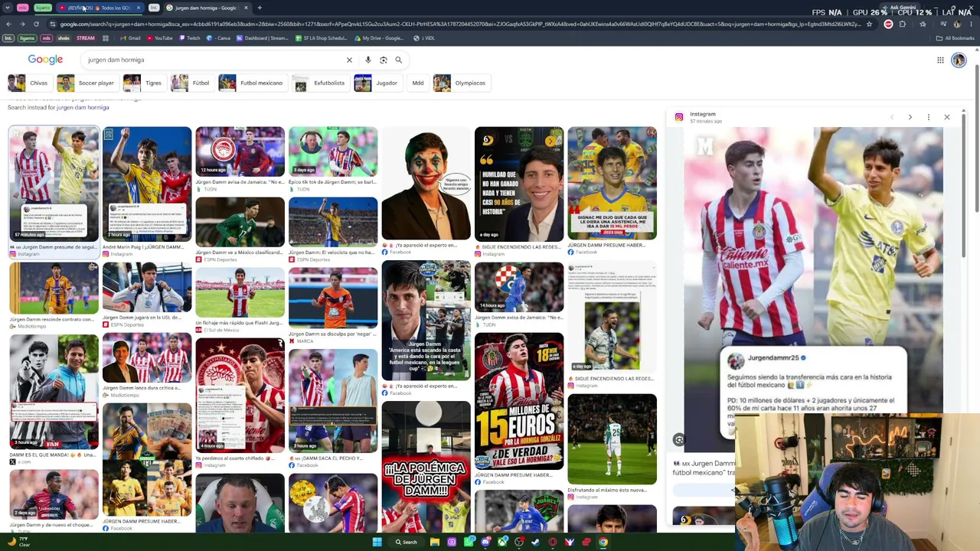Open the My Drive bookmark
This screenshot has height=551, width=980.
[379, 38]
